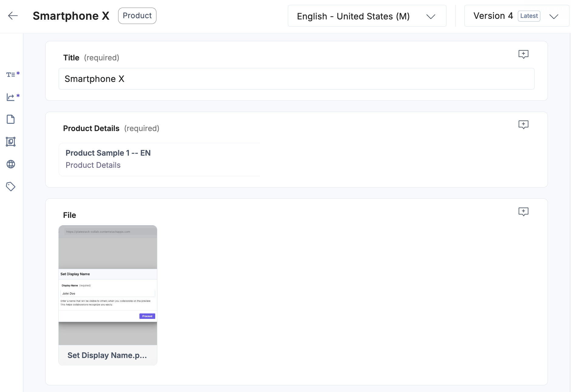The width and height of the screenshot is (571, 392).
Task: Open the tags sidebar icon
Action: coord(11,186)
